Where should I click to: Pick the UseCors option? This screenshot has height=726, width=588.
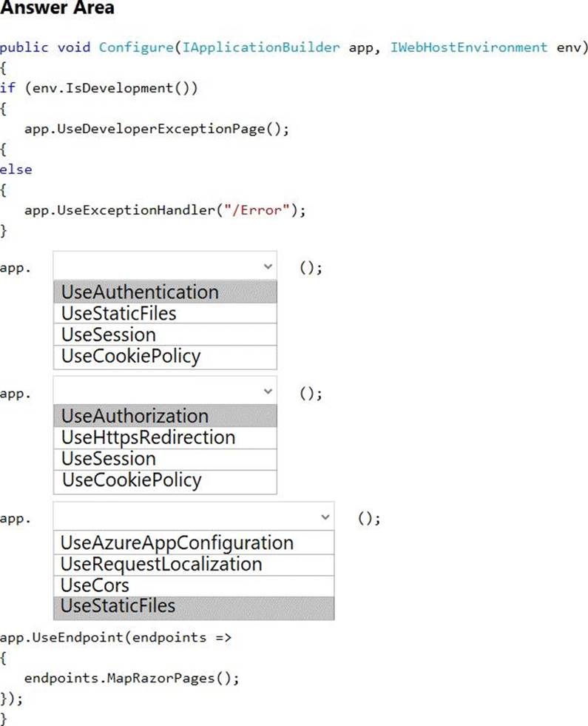[x=95, y=585]
